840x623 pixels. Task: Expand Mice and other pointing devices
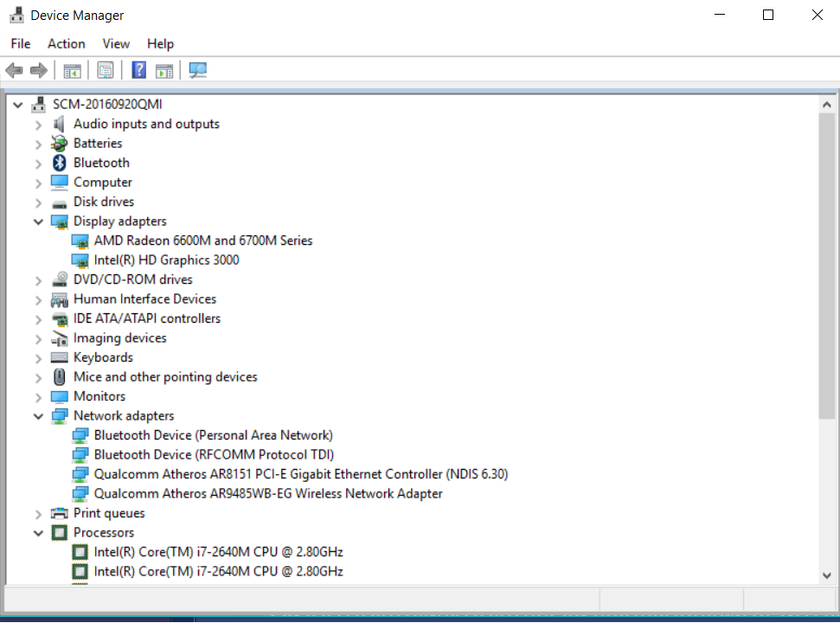[x=38, y=377]
